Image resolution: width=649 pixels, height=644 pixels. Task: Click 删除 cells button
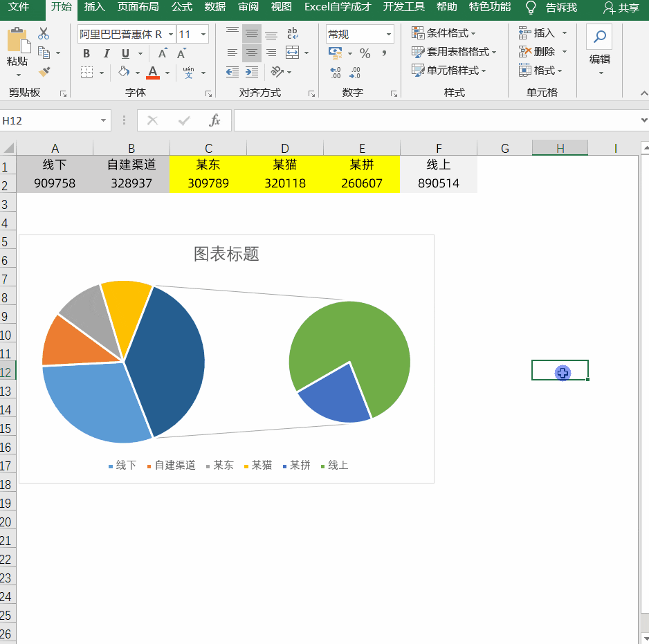click(x=536, y=51)
